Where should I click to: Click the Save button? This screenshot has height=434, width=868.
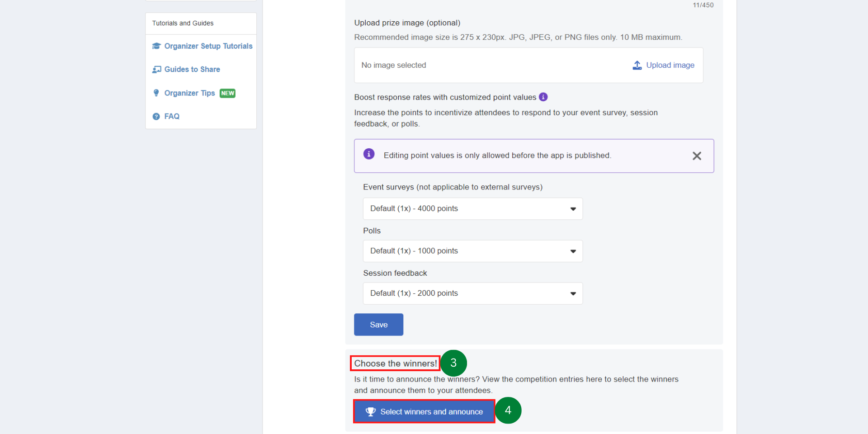click(x=378, y=325)
